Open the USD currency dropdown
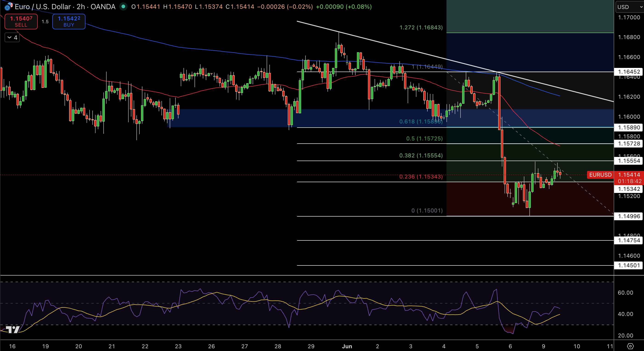 click(x=629, y=7)
